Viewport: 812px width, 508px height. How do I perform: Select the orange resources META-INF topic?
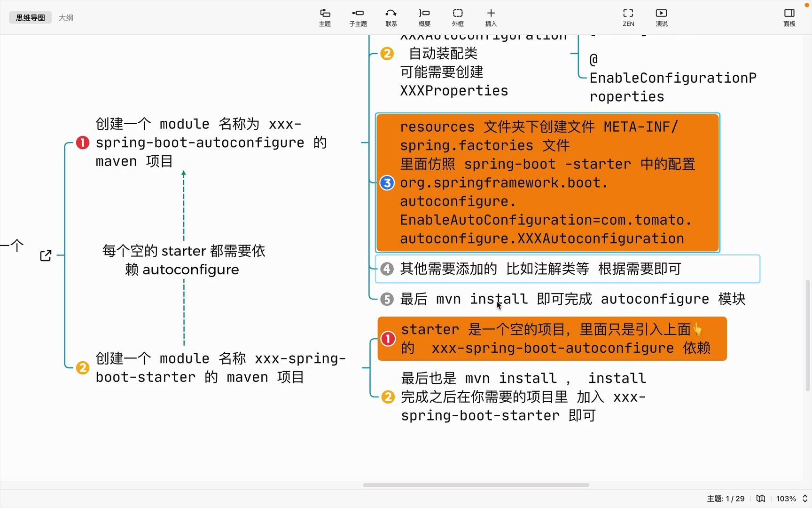click(547, 183)
